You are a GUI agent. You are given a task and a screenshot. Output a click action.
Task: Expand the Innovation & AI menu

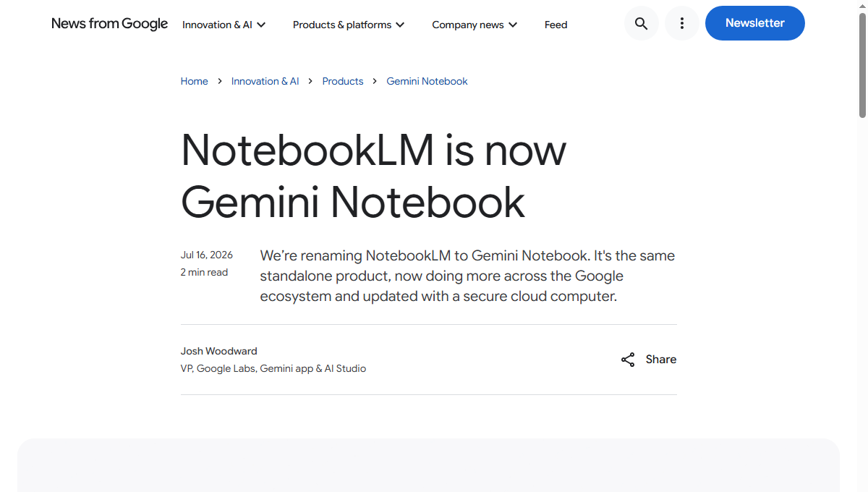(x=224, y=25)
